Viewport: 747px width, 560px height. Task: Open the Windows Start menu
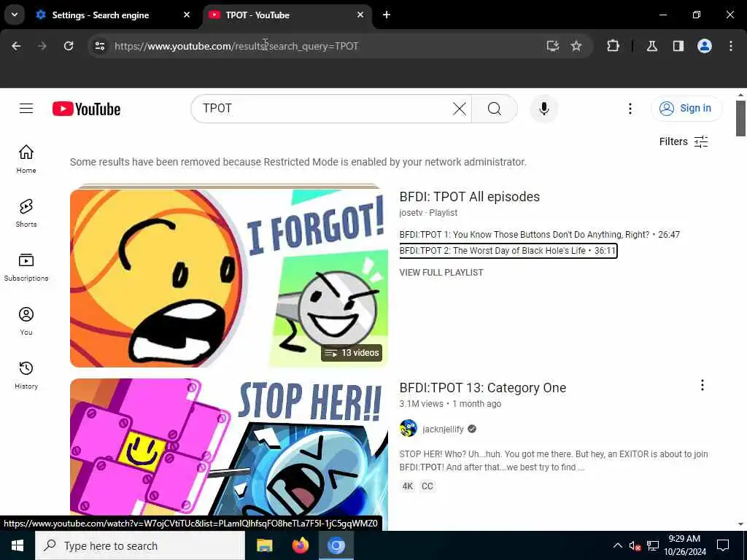(18, 545)
